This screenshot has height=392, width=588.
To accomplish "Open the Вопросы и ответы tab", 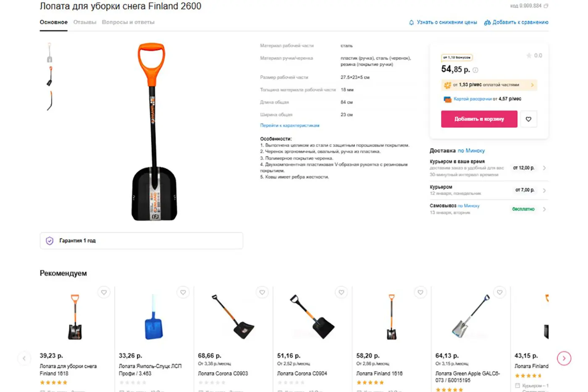I will 128,22.
